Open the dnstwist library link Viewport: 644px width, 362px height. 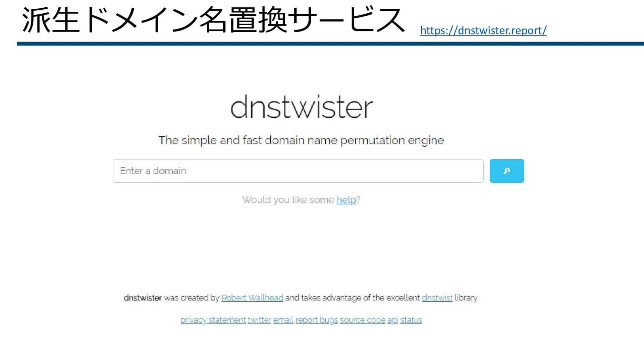click(437, 298)
